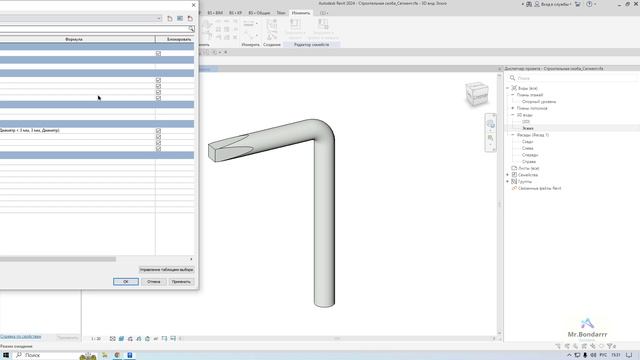Toggle the Sun Path view control icon
Screen dimensions: 640x360
point(130,339)
